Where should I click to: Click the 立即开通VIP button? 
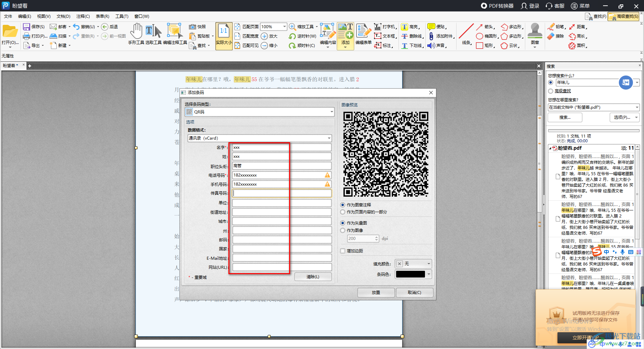tap(585, 338)
